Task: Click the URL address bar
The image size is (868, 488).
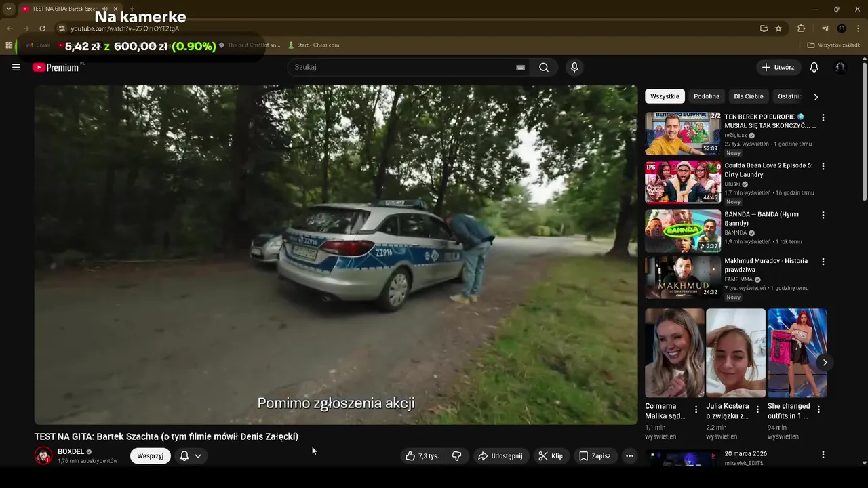Action: (407, 28)
